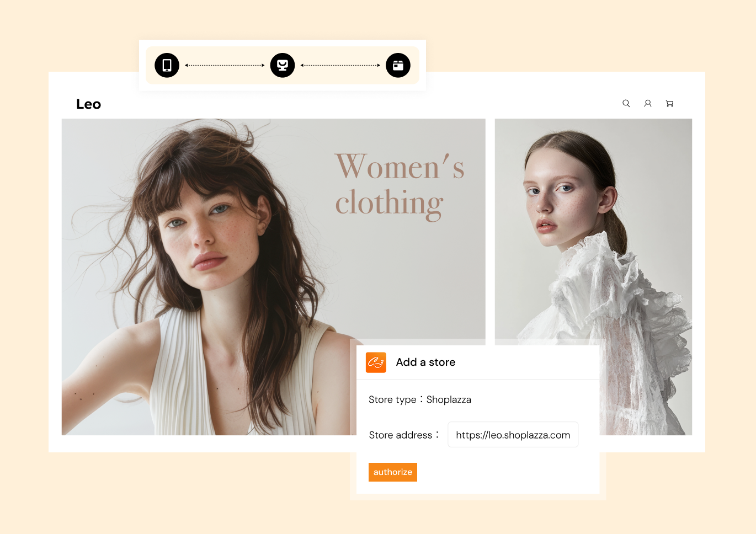Click the Leo store logo
This screenshot has width=756, height=534.
click(x=88, y=104)
